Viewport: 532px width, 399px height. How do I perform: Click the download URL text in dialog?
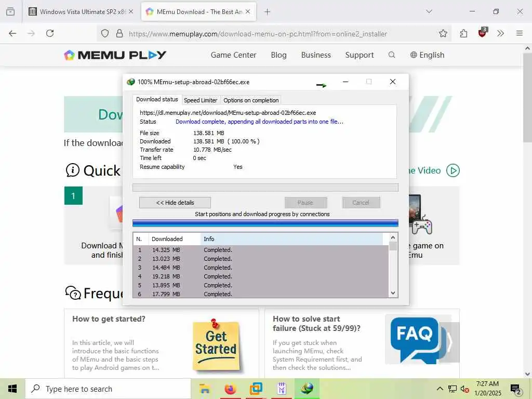[228, 113]
